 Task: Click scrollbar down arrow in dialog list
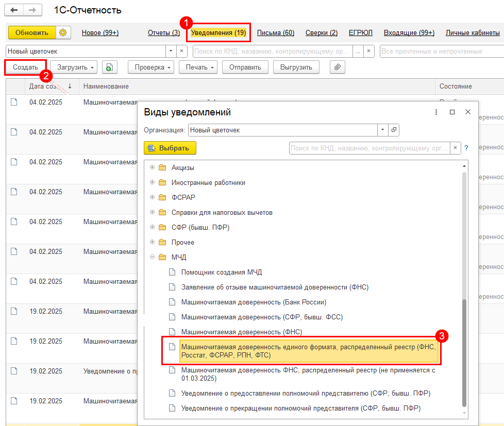[x=464, y=413]
